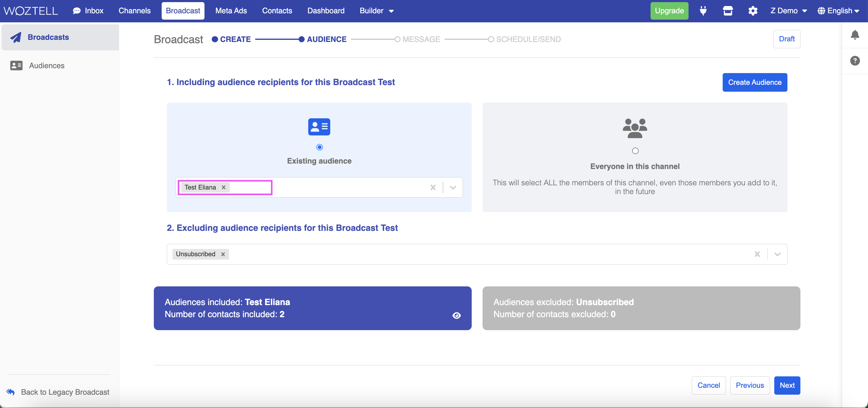Open Back to Legacy Broadcast link
Image resolution: width=868 pixels, height=408 pixels.
58,392
